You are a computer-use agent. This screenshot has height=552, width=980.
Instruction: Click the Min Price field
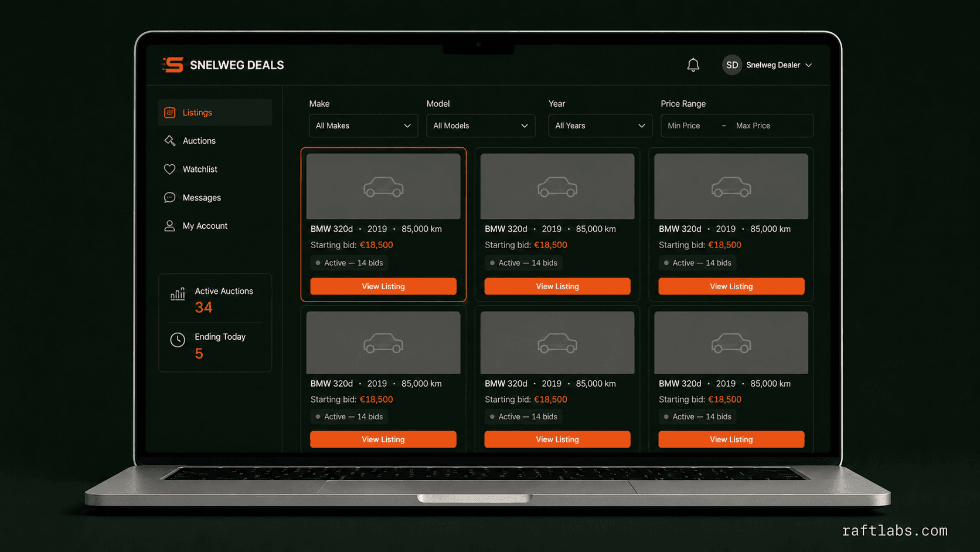[684, 126]
